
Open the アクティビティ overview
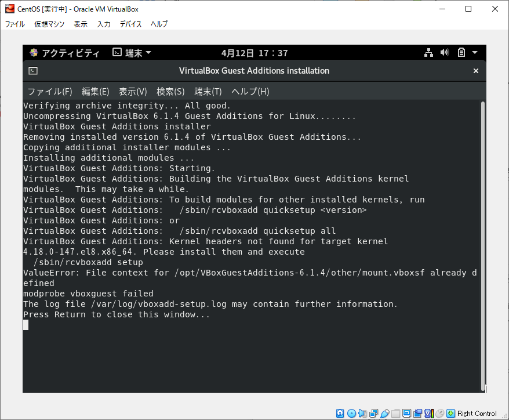coord(64,53)
